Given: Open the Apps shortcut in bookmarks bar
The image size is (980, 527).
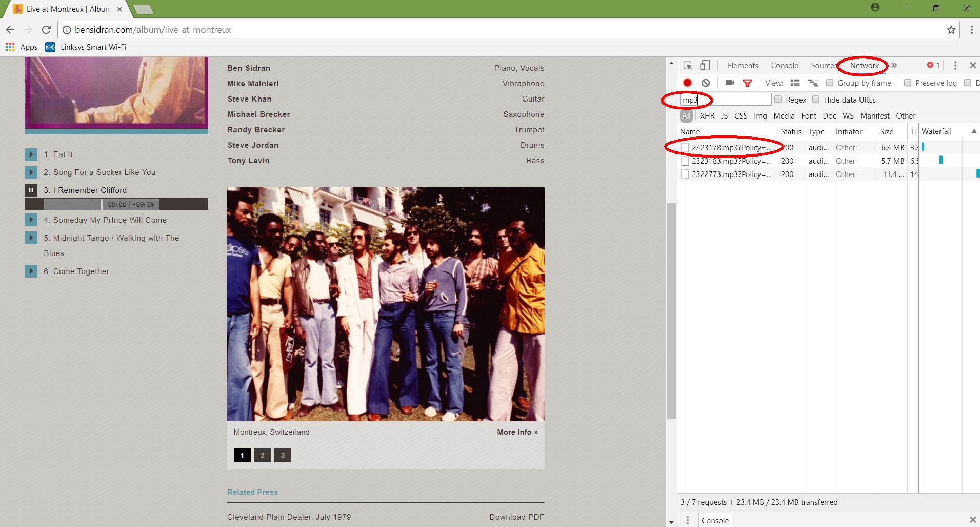Looking at the screenshot, I should [22, 47].
